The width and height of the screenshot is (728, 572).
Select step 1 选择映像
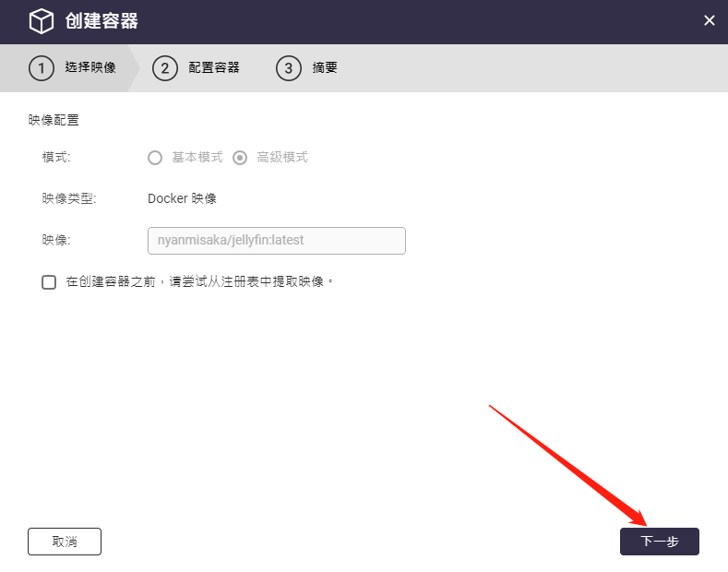tap(72, 67)
